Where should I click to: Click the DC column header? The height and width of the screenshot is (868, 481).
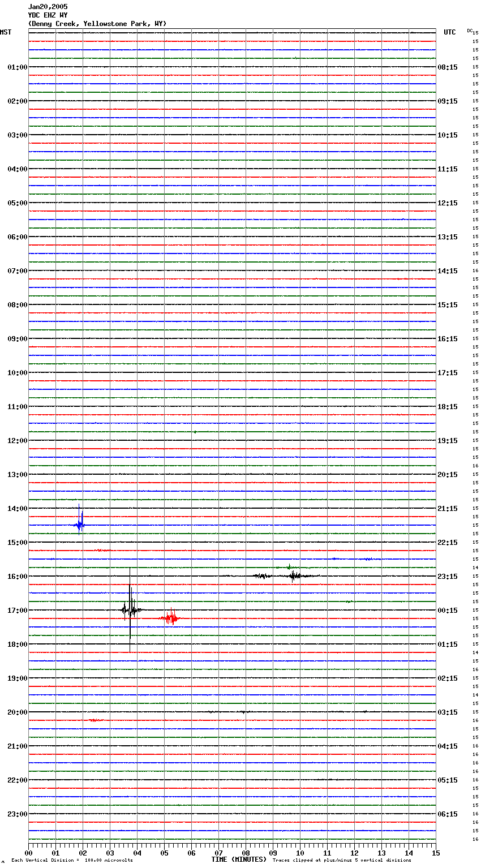[x=470, y=31]
